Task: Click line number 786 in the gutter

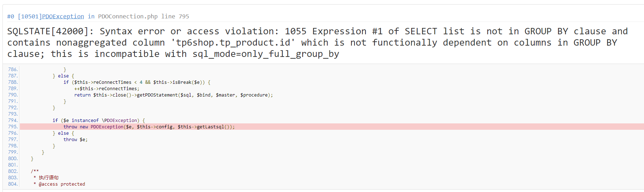Action: click(x=13, y=69)
